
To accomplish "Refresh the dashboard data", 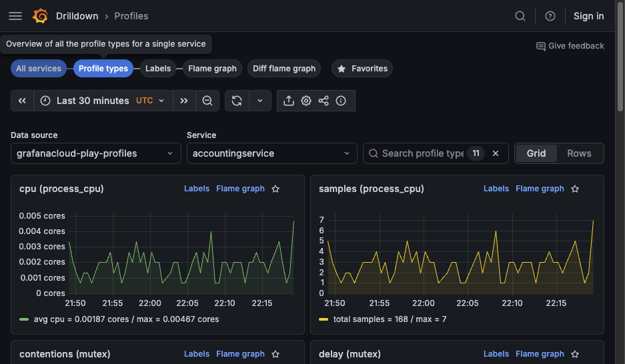I will click(x=237, y=101).
